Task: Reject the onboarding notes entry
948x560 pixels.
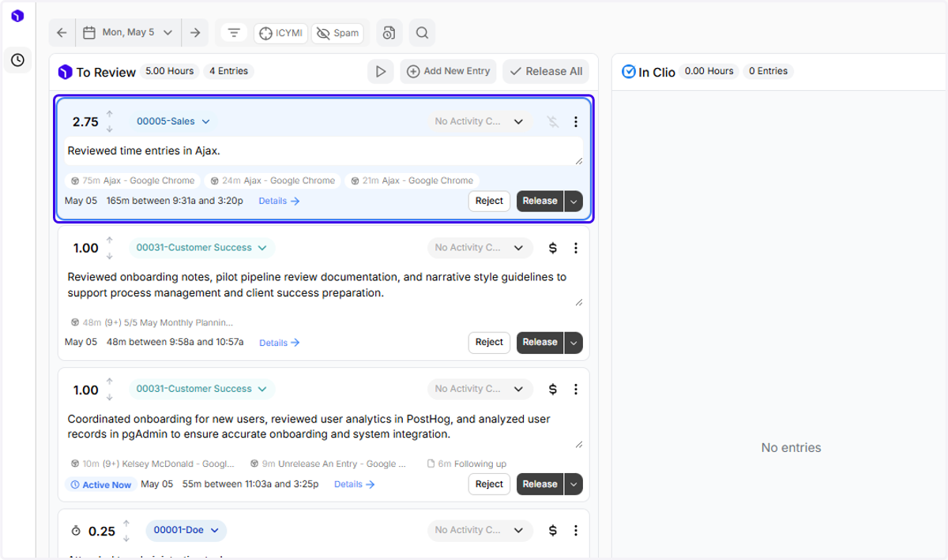Action: pos(489,342)
